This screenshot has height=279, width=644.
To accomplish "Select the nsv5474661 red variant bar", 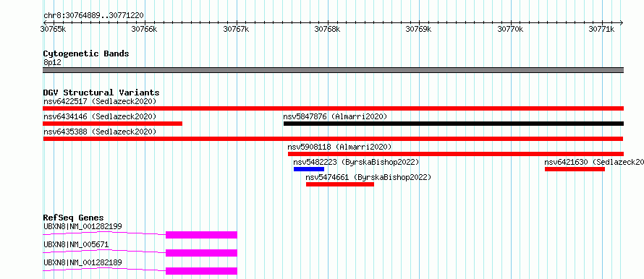I will 340,184.
